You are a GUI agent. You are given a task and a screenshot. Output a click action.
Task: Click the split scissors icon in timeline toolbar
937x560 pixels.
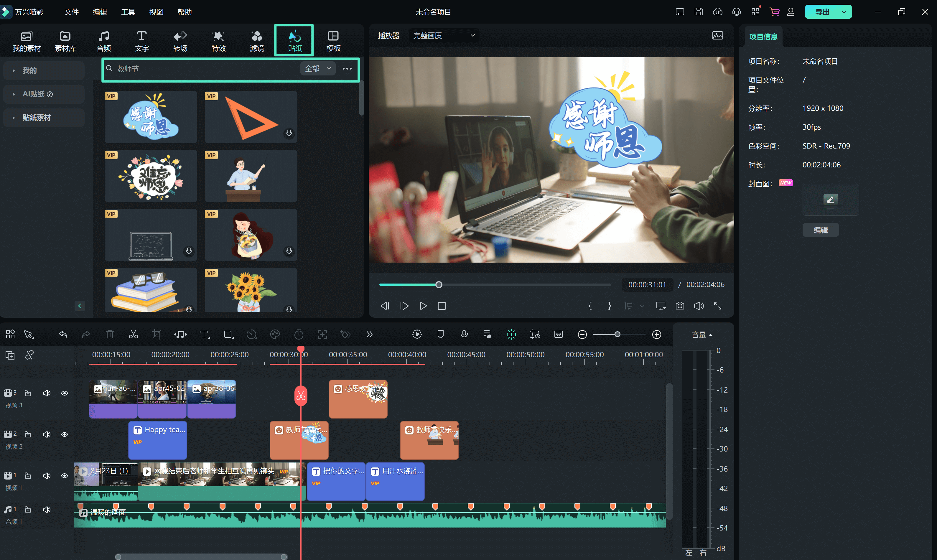(x=133, y=334)
